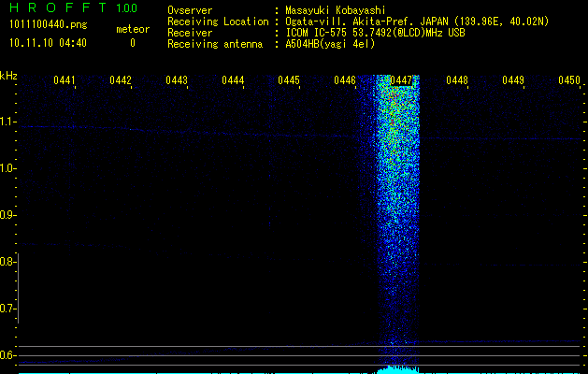The width and height of the screenshot is (588, 374).
Task: Click the HROFFT title text
Action: coord(59,7)
